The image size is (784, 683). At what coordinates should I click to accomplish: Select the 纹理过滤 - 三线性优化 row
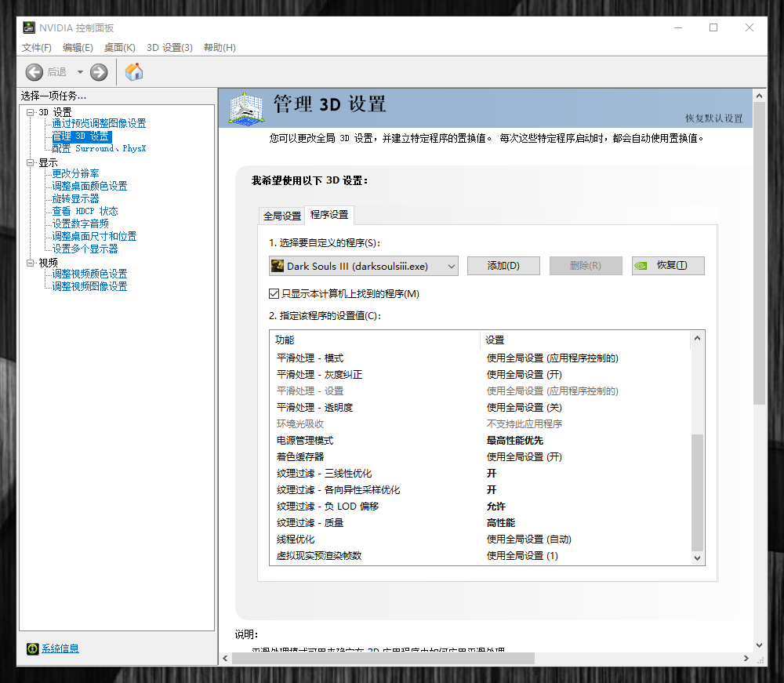point(480,474)
